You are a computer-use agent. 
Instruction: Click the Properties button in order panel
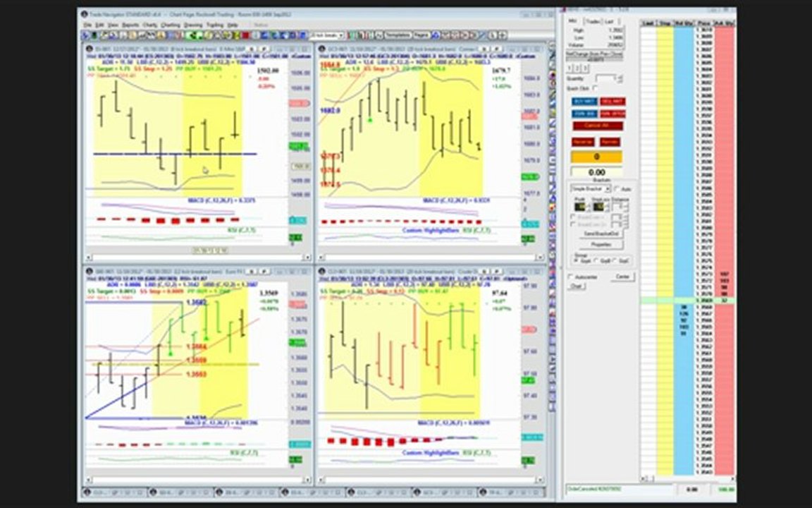601,245
